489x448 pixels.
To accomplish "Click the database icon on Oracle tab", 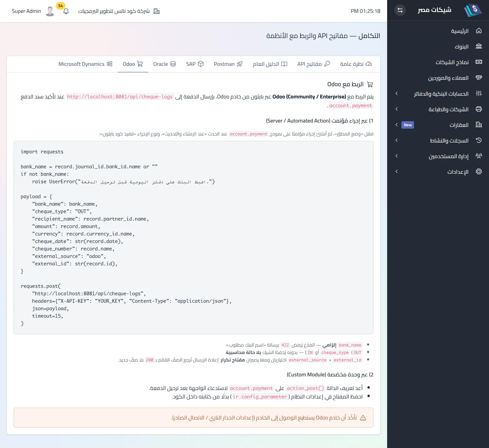I will click(x=173, y=64).
